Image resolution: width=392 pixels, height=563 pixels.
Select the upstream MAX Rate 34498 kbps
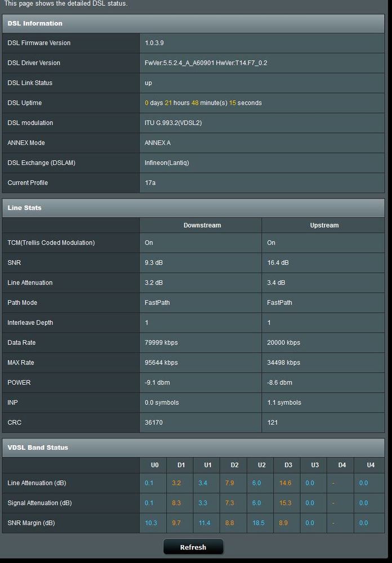[x=283, y=362]
